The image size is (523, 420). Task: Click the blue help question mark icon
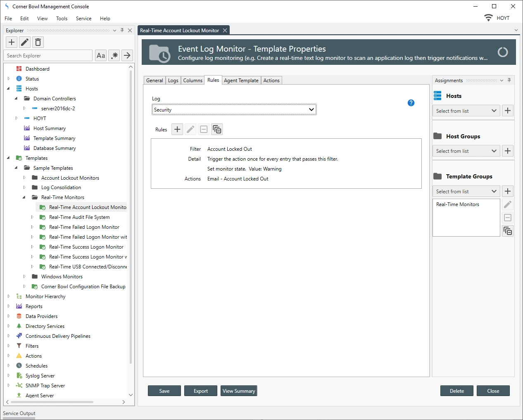coord(411,103)
